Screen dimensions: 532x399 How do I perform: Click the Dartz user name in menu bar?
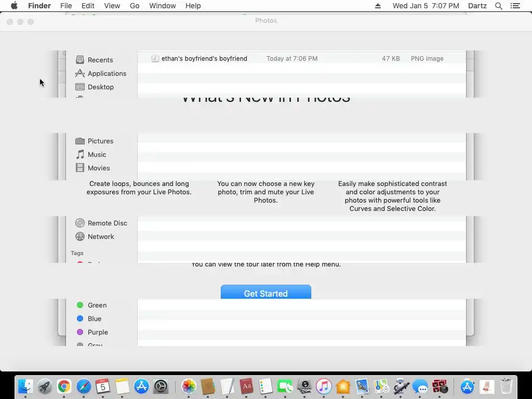click(x=477, y=6)
